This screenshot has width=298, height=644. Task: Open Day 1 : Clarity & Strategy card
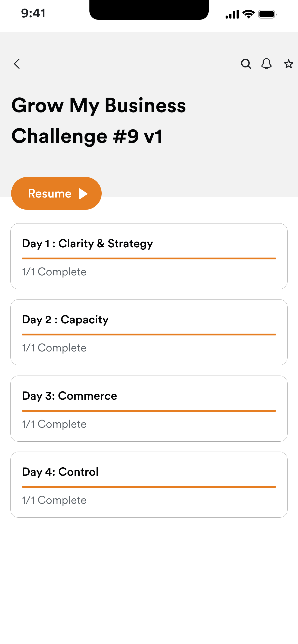149,256
